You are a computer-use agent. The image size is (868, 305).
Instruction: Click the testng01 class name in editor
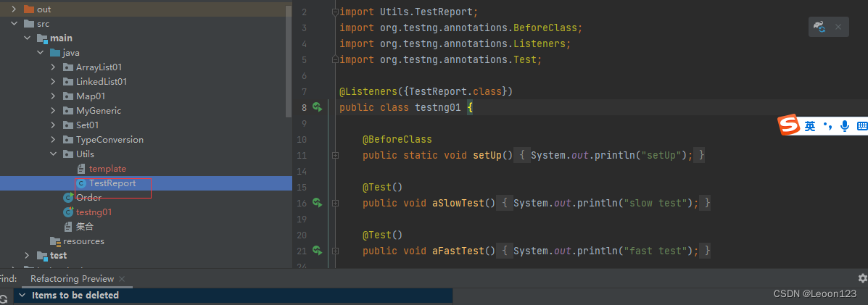pos(437,107)
